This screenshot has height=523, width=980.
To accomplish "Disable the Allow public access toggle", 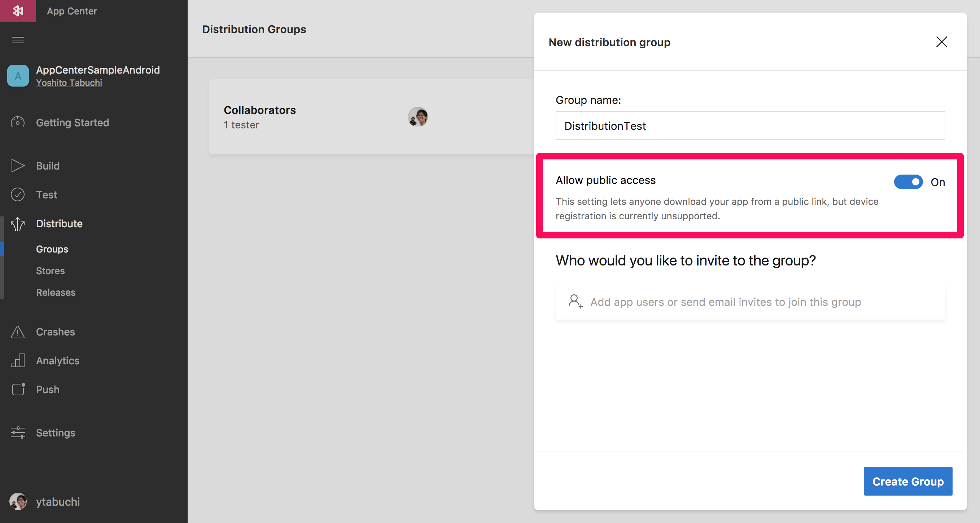I will [908, 182].
